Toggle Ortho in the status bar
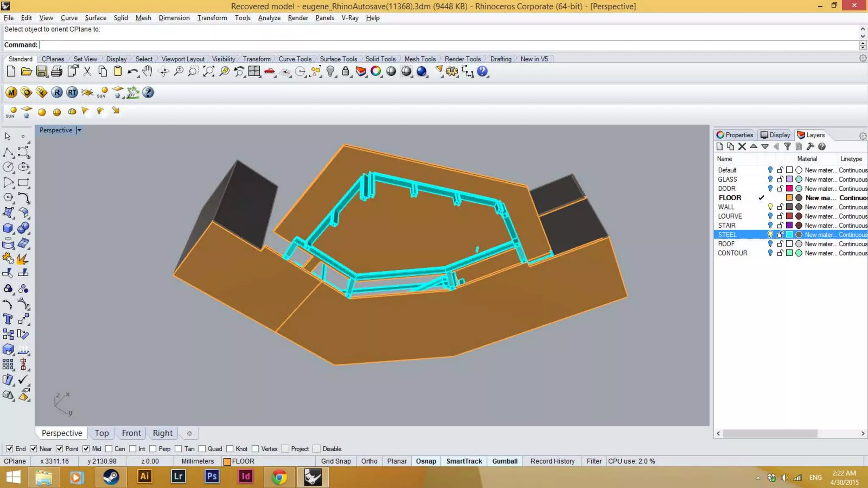 369,461
